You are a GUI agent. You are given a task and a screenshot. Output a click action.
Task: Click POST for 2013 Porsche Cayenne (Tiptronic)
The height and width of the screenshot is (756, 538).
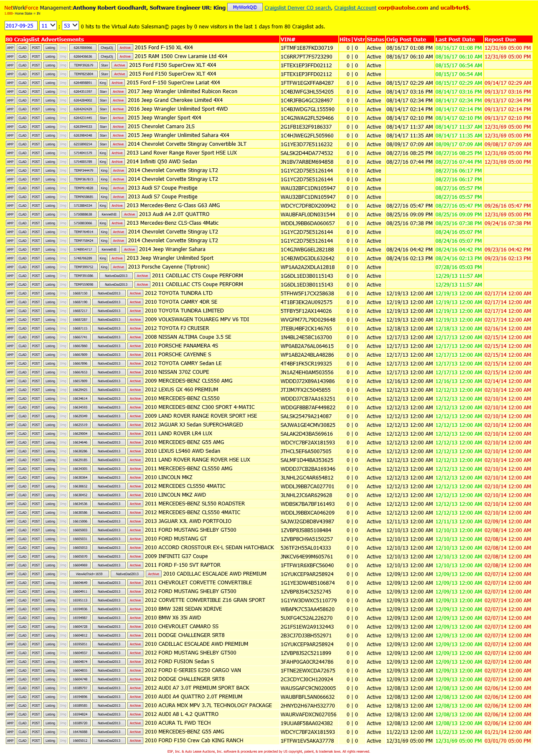click(36, 267)
